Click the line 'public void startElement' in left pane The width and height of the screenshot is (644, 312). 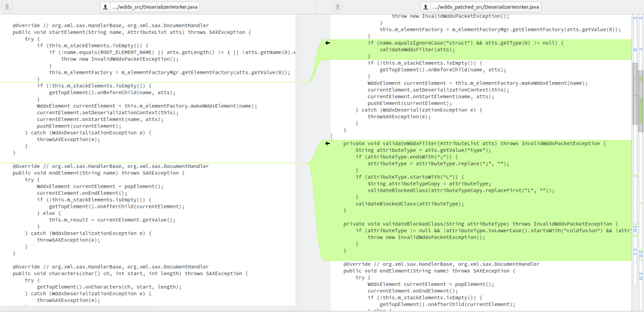tap(131, 32)
